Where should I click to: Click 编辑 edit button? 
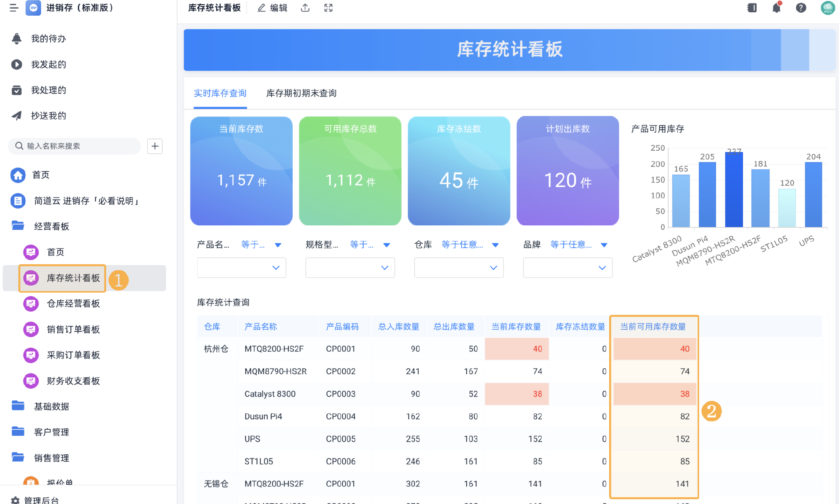coord(272,8)
